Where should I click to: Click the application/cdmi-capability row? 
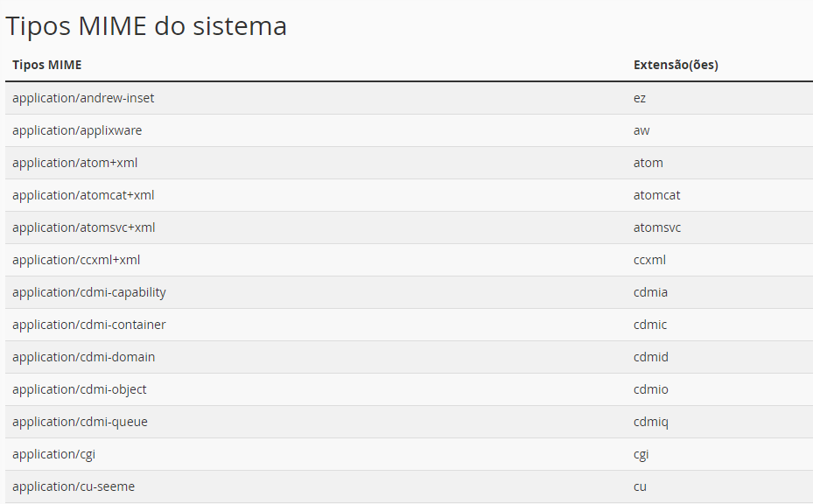coord(409,292)
